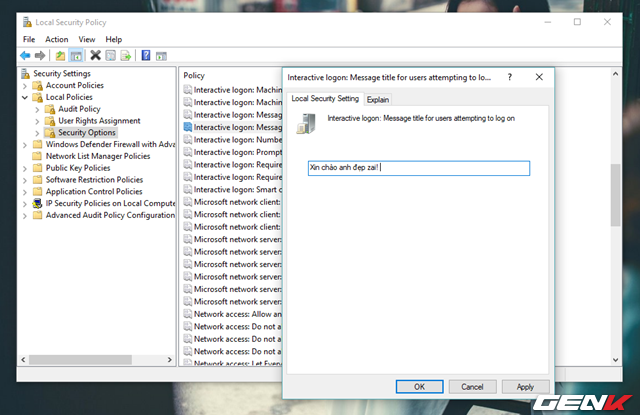Click the Apply button
This screenshot has width=640, height=415.
525,386
